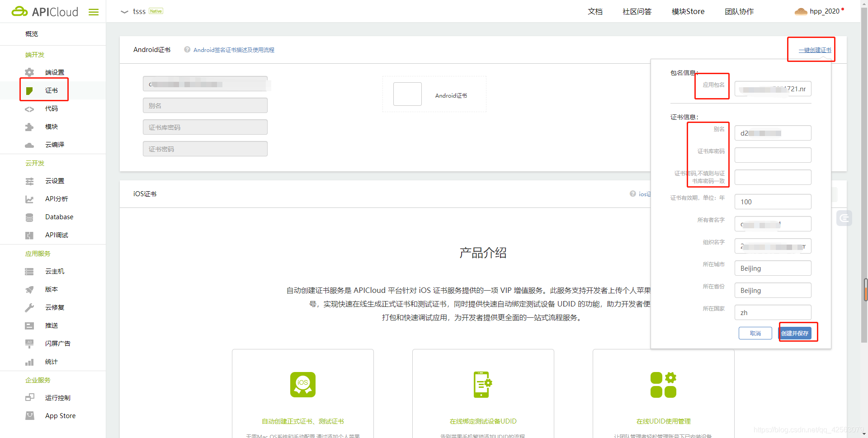Viewport: 868px width, 438px height.
Task: Toggle the hamburger sidebar menu icon
Action: tap(94, 12)
